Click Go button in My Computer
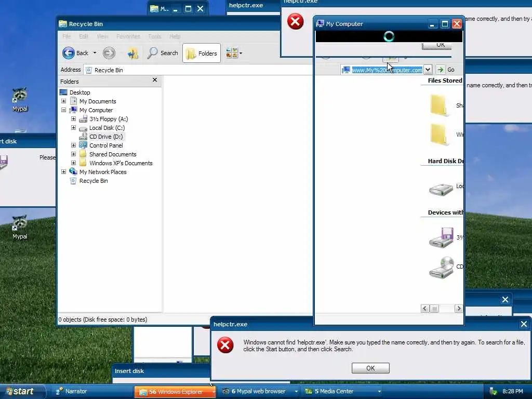 tap(446, 70)
